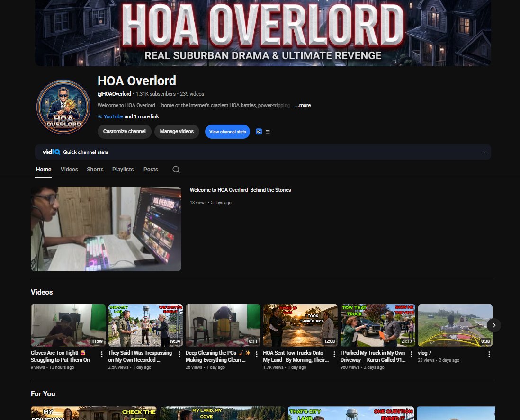Click '1.7K views • 1 day ago' text
The width and height of the screenshot is (520, 420).
pos(285,367)
